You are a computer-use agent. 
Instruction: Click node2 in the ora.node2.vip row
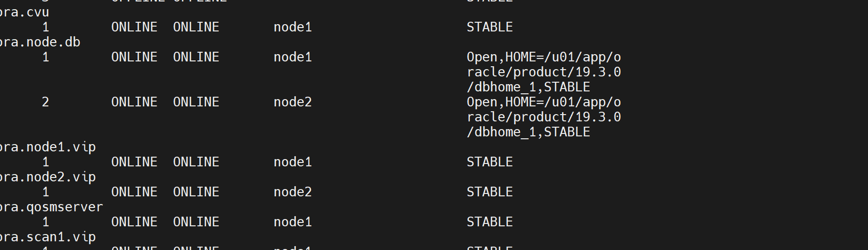293,192
